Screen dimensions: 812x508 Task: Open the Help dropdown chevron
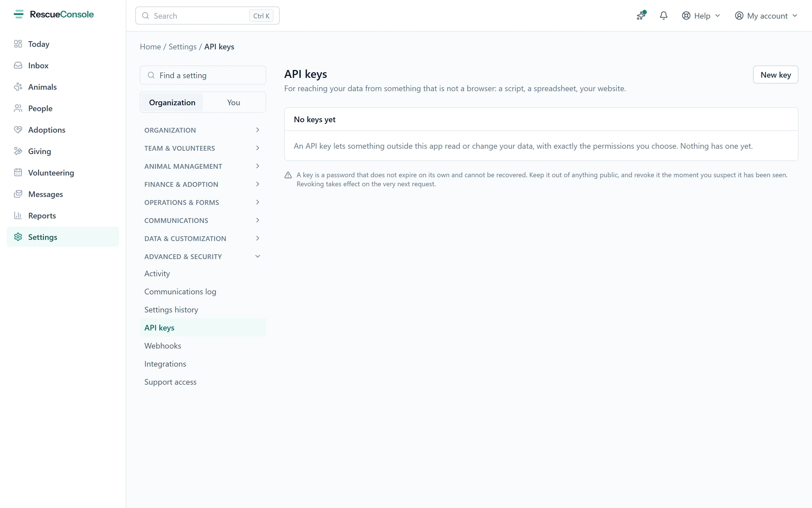tap(718, 16)
